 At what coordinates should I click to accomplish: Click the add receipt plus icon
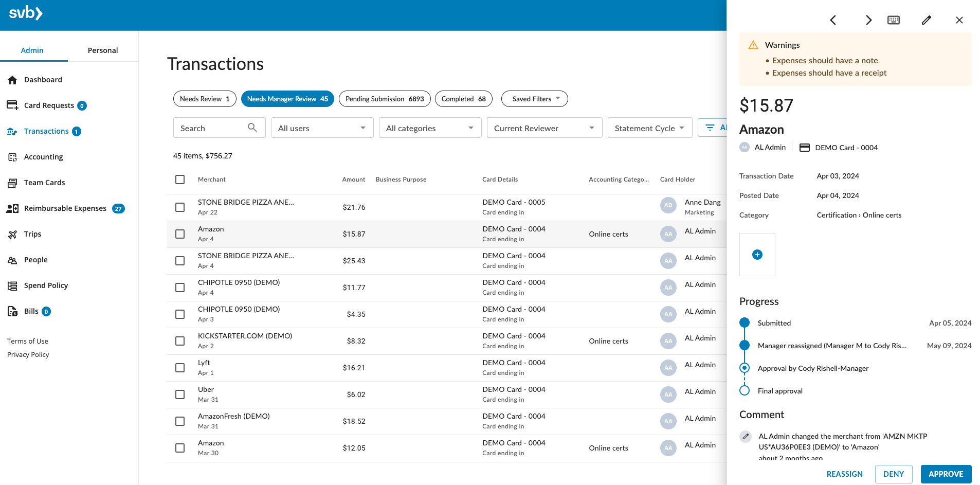pyautogui.click(x=757, y=255)
